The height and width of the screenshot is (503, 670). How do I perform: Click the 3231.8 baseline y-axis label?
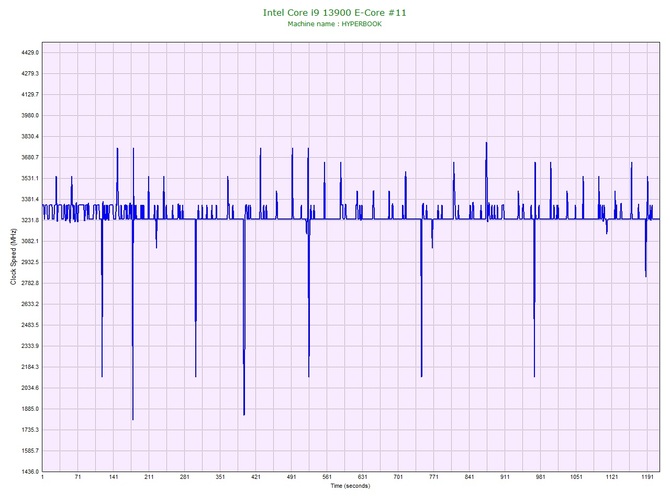coord(30,220)
